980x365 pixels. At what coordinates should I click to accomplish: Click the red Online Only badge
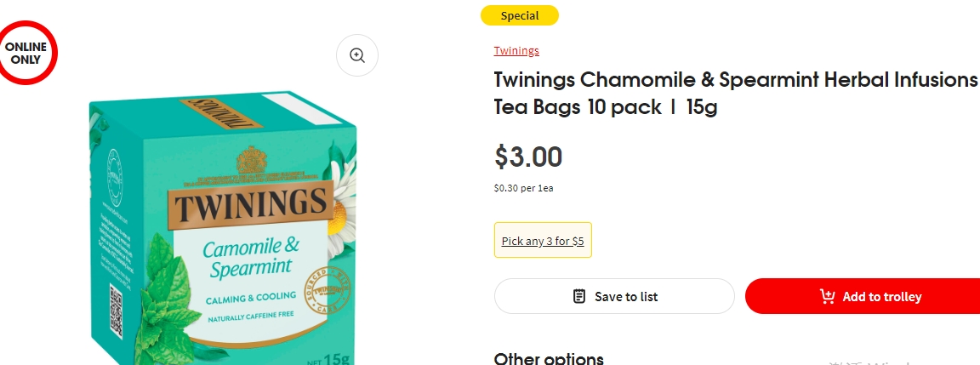click(x=26, y=53)
